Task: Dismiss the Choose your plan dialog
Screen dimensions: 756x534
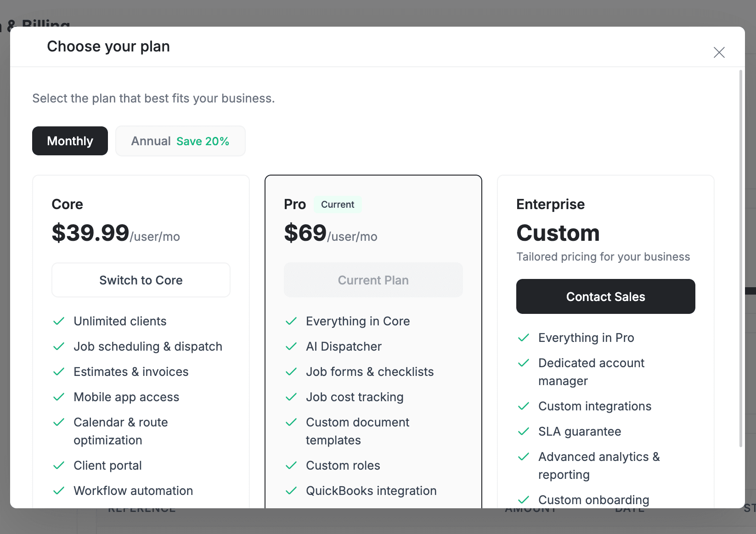Action: [x=719, y=52]
